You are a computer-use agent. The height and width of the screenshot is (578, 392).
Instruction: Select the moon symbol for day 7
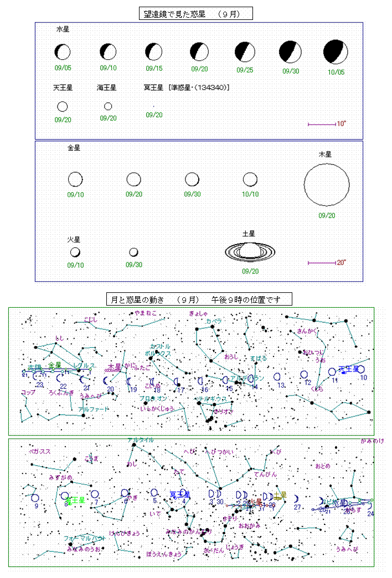[95, 494]
